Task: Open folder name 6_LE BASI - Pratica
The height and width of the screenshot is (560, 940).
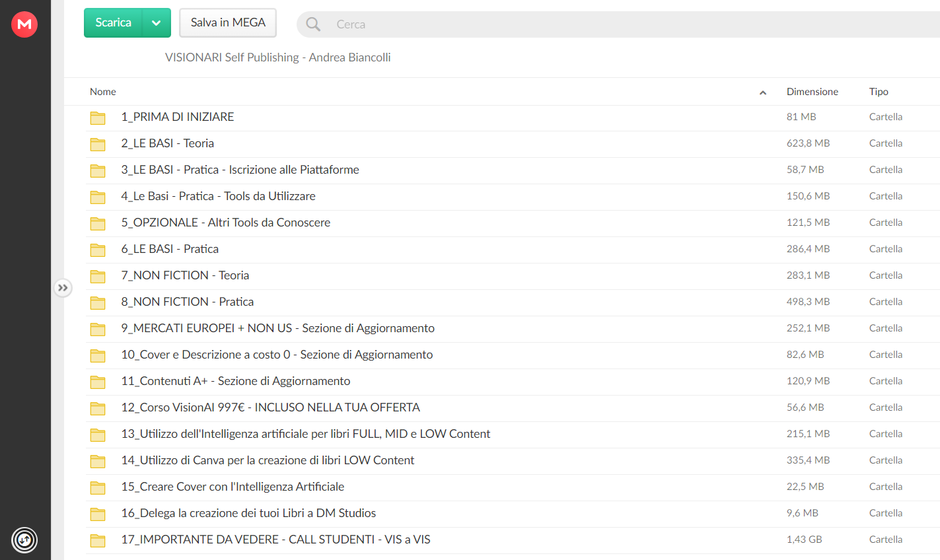Action: (170, 249)
